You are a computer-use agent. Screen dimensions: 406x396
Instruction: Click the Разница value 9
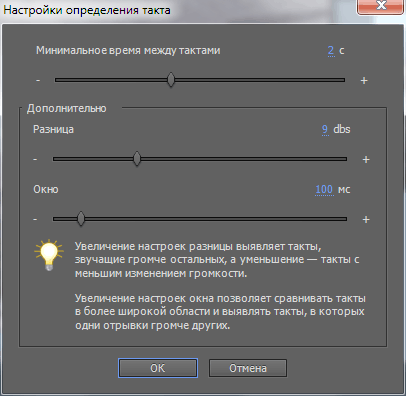(325, 130)
